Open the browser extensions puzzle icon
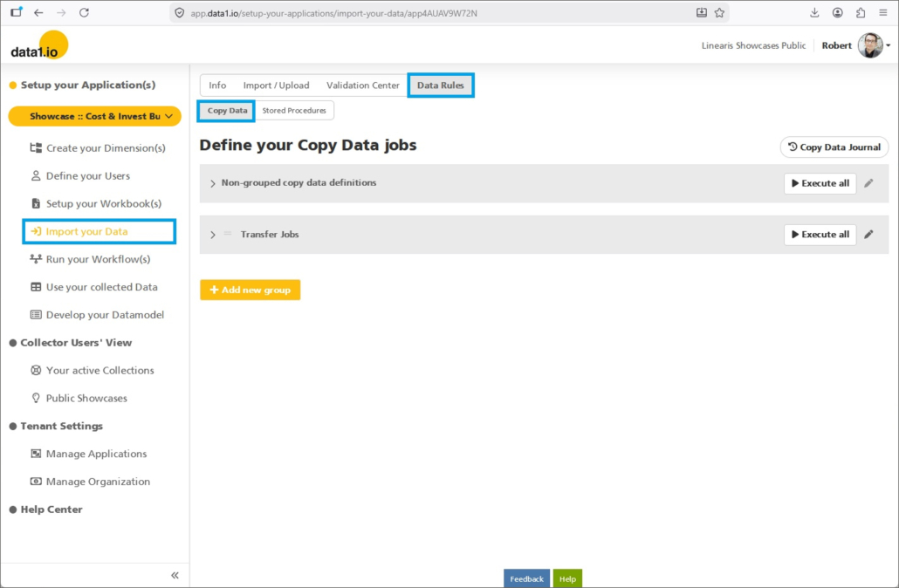The height and width of the screenshot is (588, 899). [861, 13]
